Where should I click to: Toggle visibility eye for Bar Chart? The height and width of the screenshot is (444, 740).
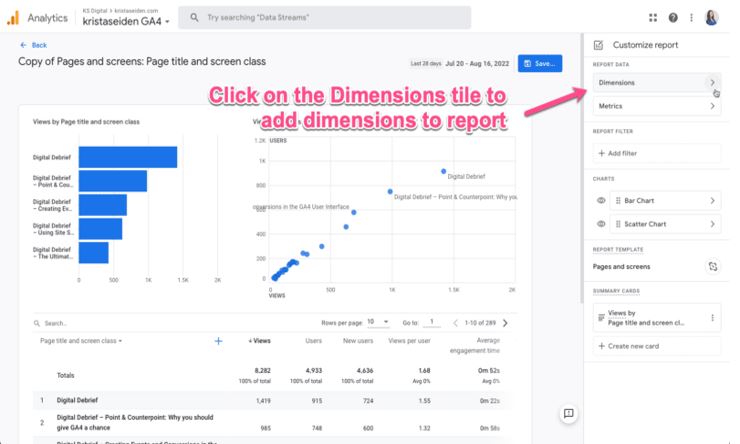click(x=601, y=201)
